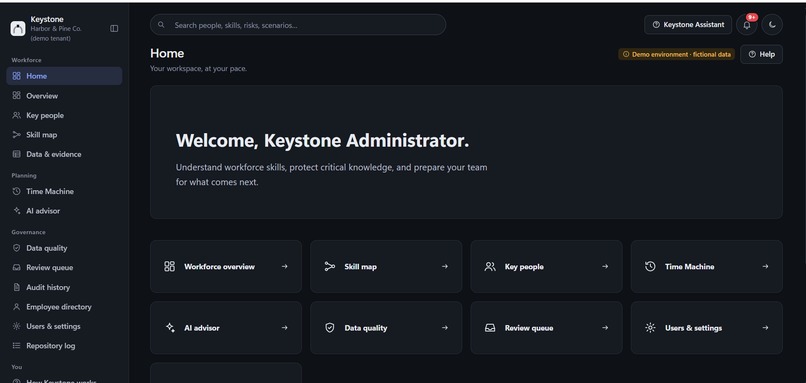Open AI advisor in sidebar
Viewport: 806px width, 383px height.
point(64,211)
